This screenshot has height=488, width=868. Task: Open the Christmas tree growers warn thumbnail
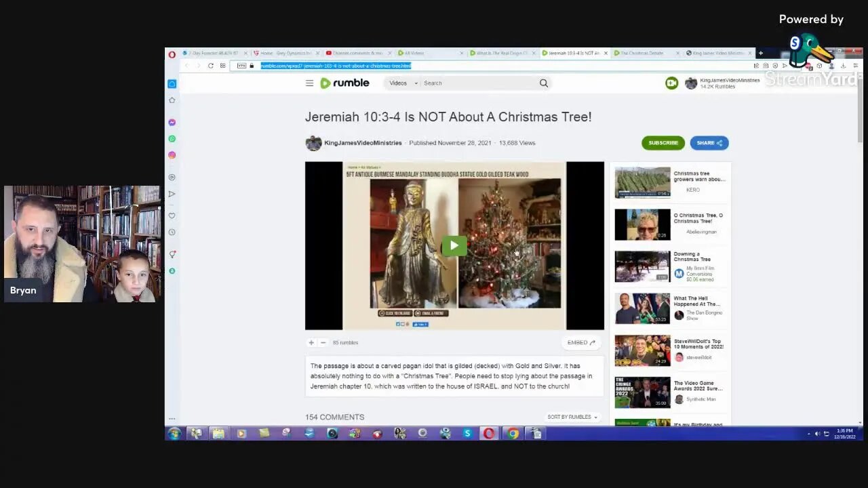(642, 182)
